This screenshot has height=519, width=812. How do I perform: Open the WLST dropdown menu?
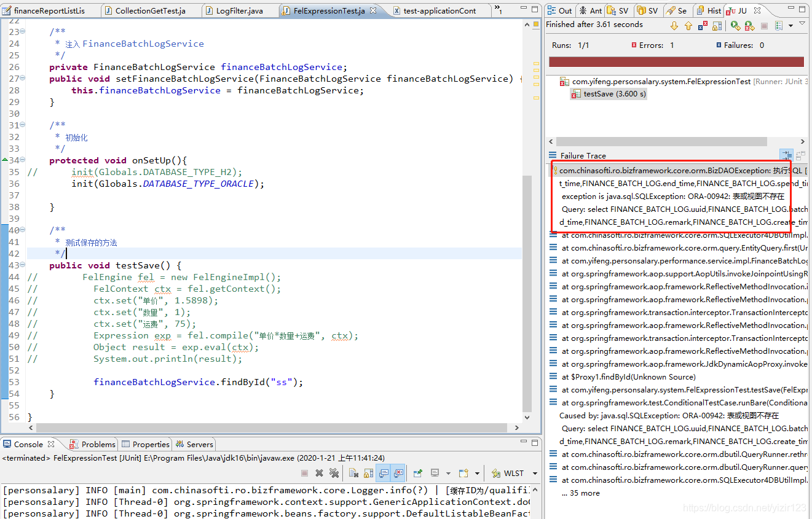coord(534,472)
